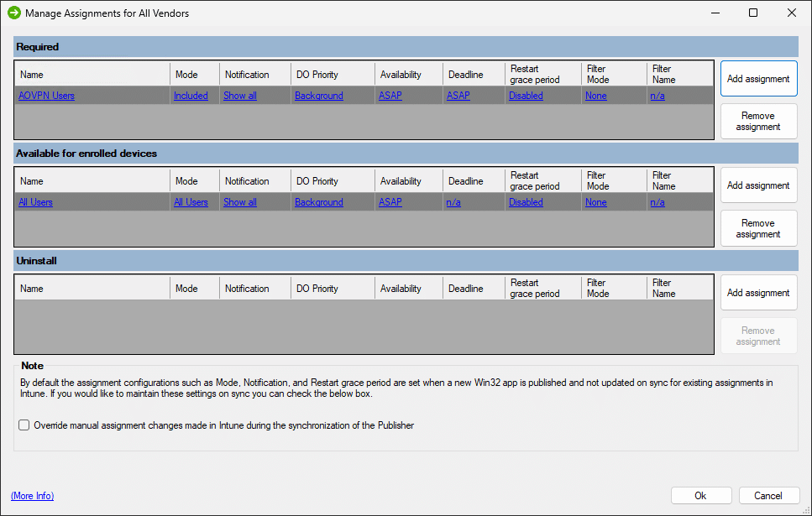This screenshot has width=812, height=516.
Task: Change Deadline ASAP for AOVPN Users
Action: [458, 96]
